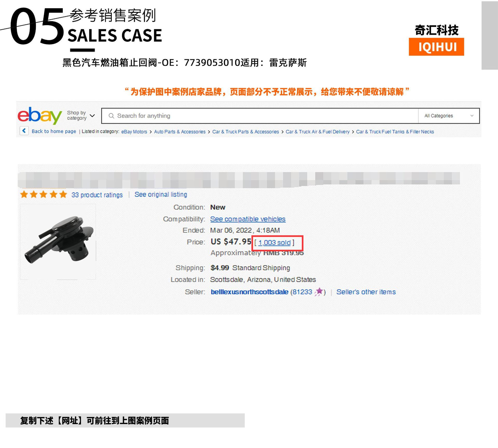Click the search magnifier icon
498x448 pixels.
tap(111, 116)
